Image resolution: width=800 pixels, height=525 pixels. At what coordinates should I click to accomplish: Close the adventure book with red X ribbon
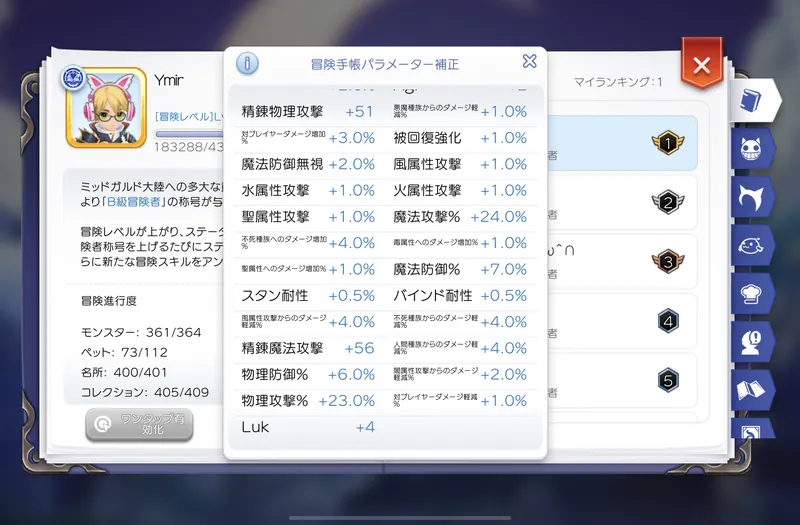702,64
